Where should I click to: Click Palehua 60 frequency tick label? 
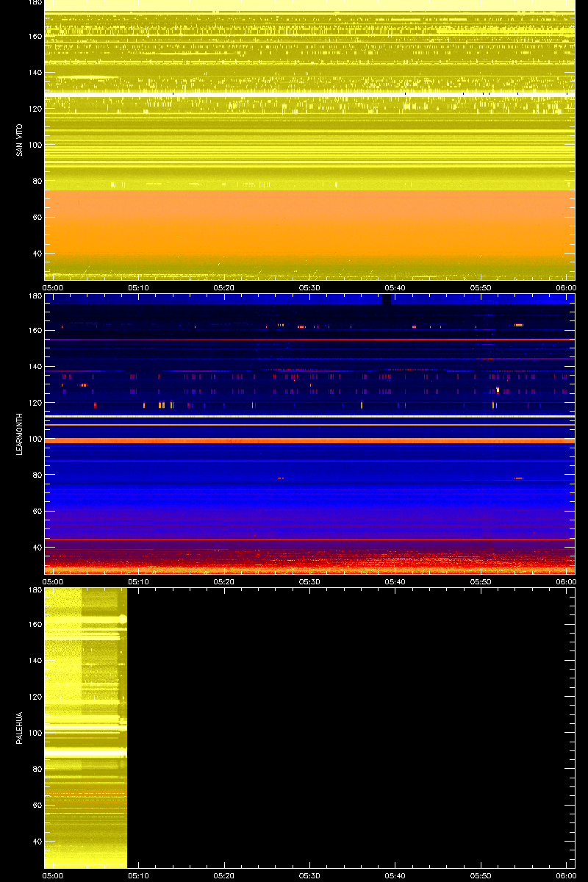[37, 806]
